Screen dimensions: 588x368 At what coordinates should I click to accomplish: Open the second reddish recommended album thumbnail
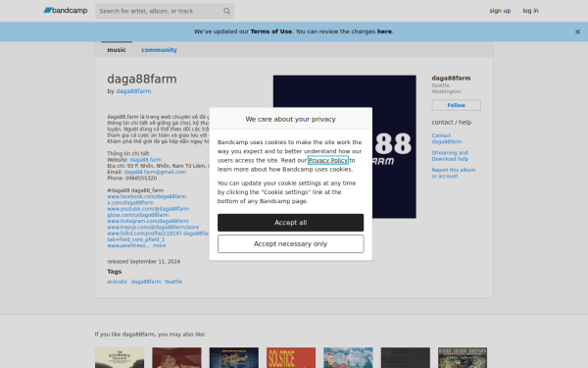[x=176, y=357]
